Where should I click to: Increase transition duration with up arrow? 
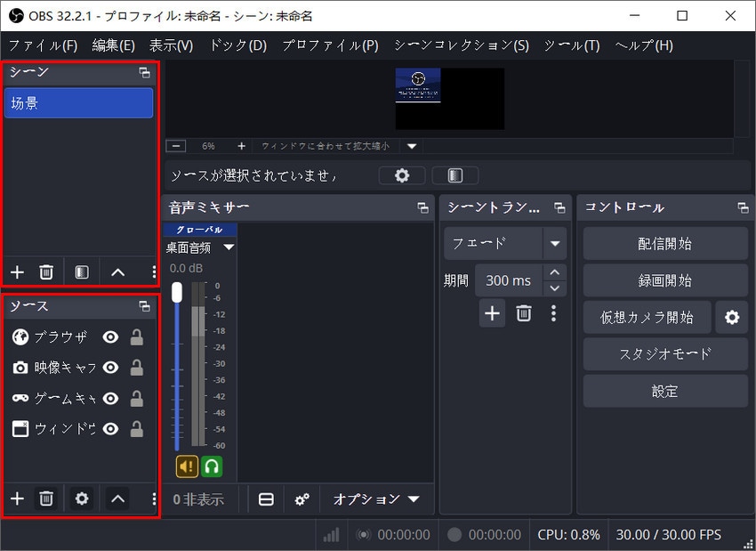click(554, 272)
